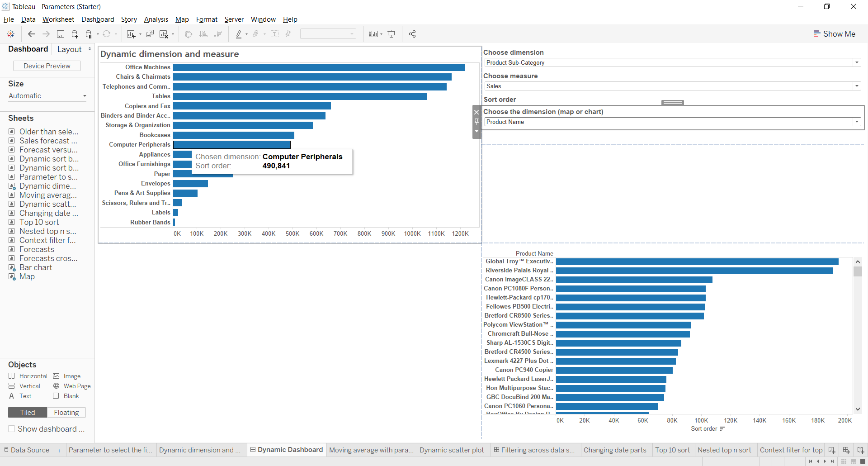This screenshot has height=466, width=868.
Task: Switch object placement to Floating
Action: point(66,413)
